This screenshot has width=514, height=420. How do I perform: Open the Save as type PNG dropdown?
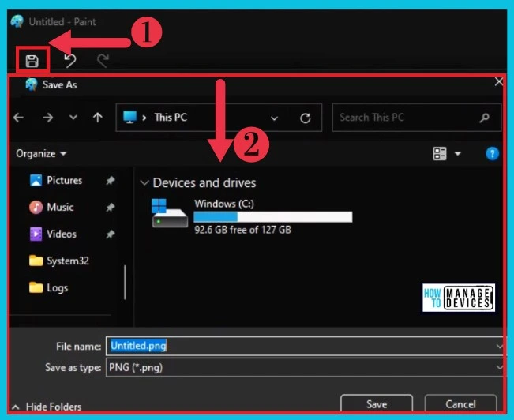click(304, 368)
